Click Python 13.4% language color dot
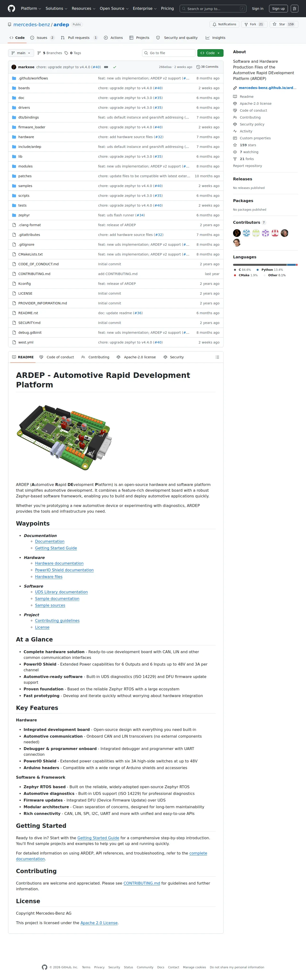The height and width of the screenshot is (980, 306). 257,270
